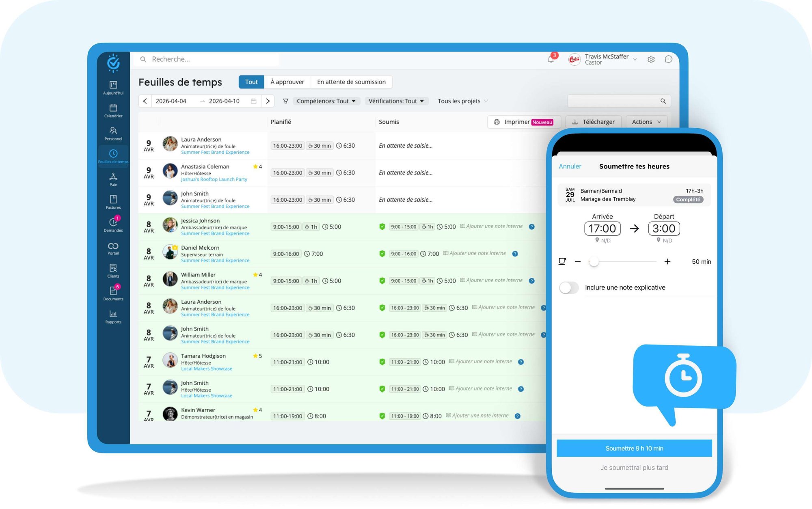Viewport: 812px width, 509px height.
Task: Open the Vérifications: Tout filter
Action: [396, 101]
